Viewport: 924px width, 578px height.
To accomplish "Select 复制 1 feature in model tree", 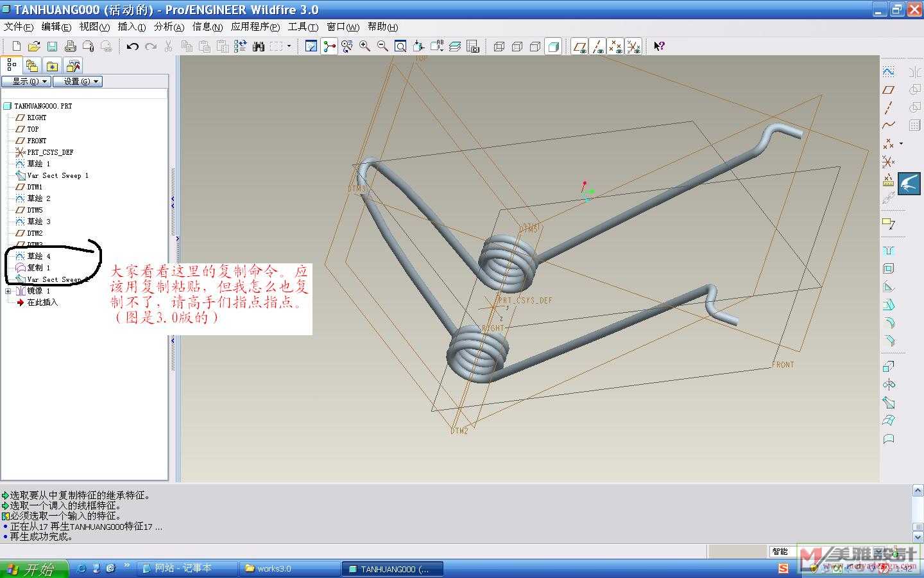I will pos(33,268).
